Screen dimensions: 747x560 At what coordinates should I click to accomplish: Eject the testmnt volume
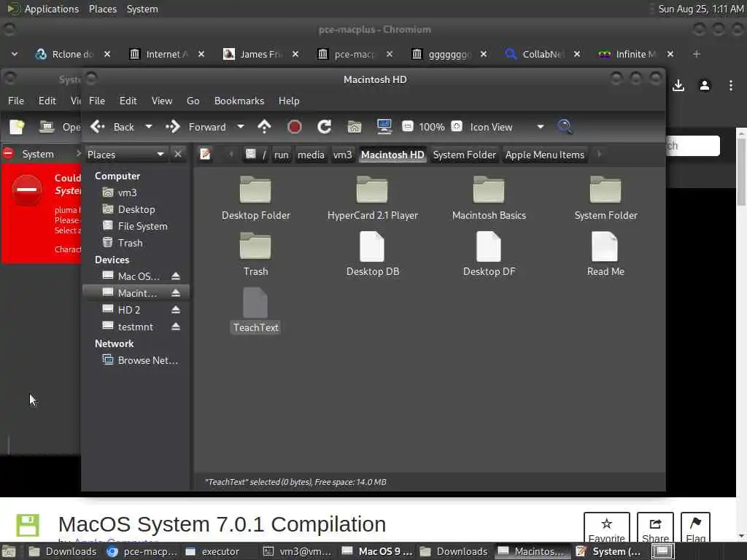(176, 327)
